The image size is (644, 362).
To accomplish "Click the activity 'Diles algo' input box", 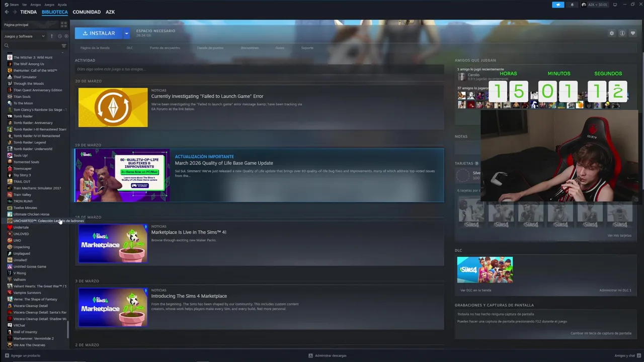I will pos(259,69).
